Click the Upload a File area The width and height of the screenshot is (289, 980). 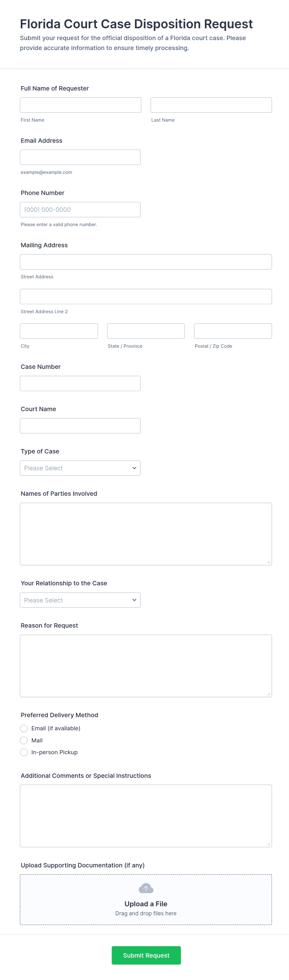point(146,903)
